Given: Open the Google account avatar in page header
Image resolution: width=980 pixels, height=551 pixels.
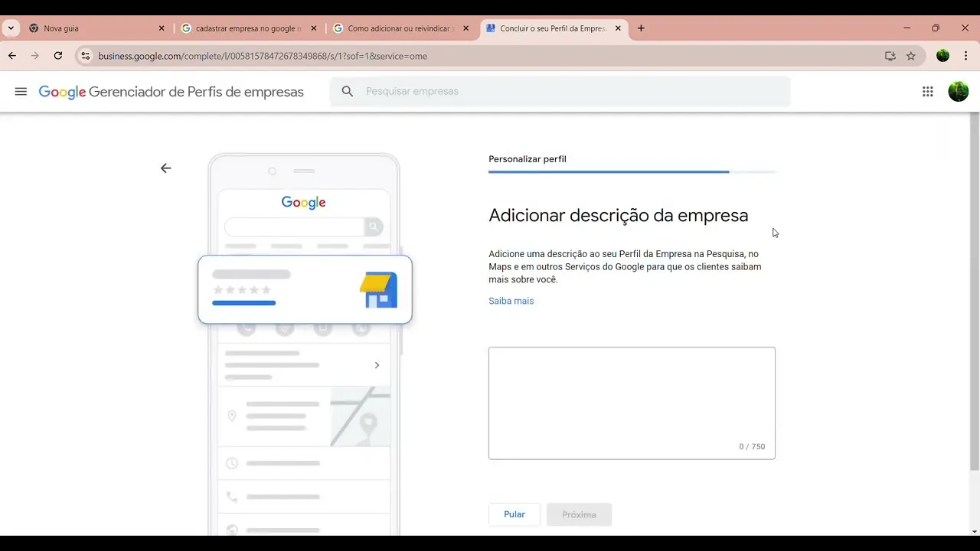Looking at the screenshot, I should (958, 92).
